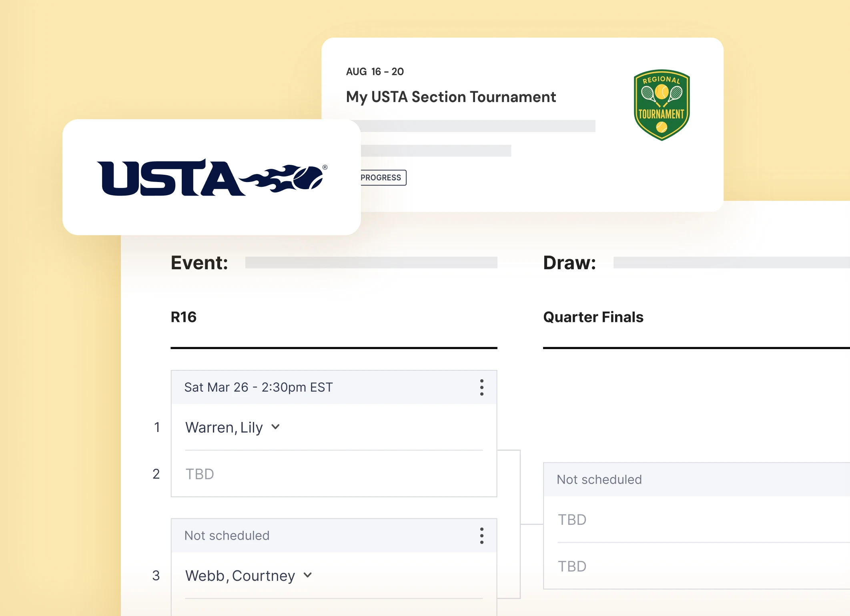Click the Sat Mar 26 - 2:30pm schedule bar
The height and width of the screenshot is (616, 850).
[258, 387]
